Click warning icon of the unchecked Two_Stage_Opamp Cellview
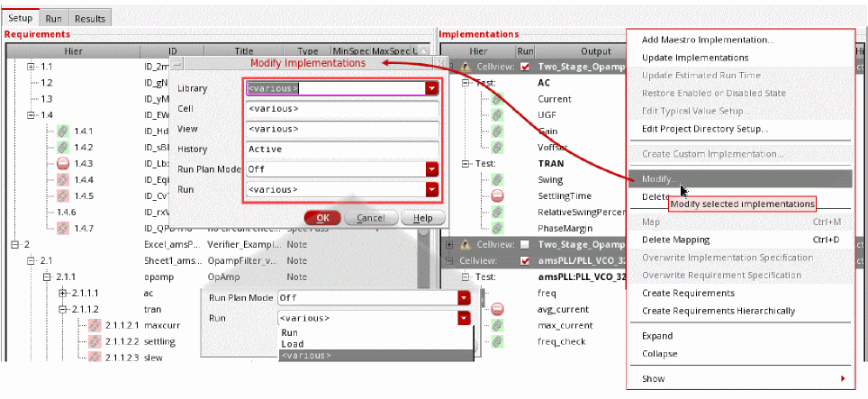The width and height of the screenshot is (868, 399). tap(465, 244)
